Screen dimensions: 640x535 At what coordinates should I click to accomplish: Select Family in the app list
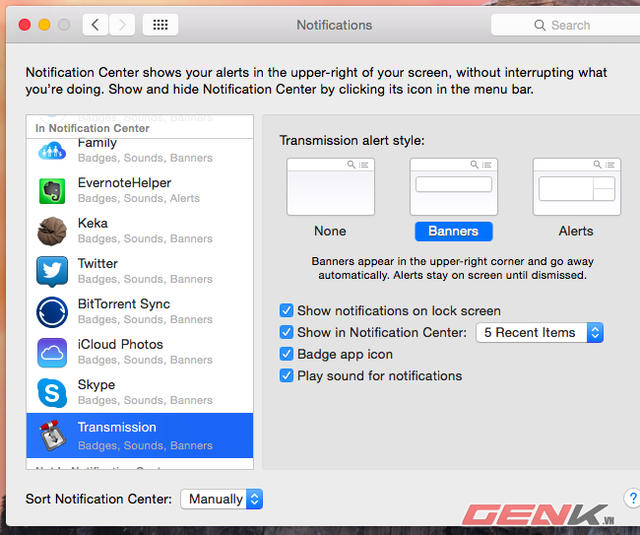(x=140, y=151)
